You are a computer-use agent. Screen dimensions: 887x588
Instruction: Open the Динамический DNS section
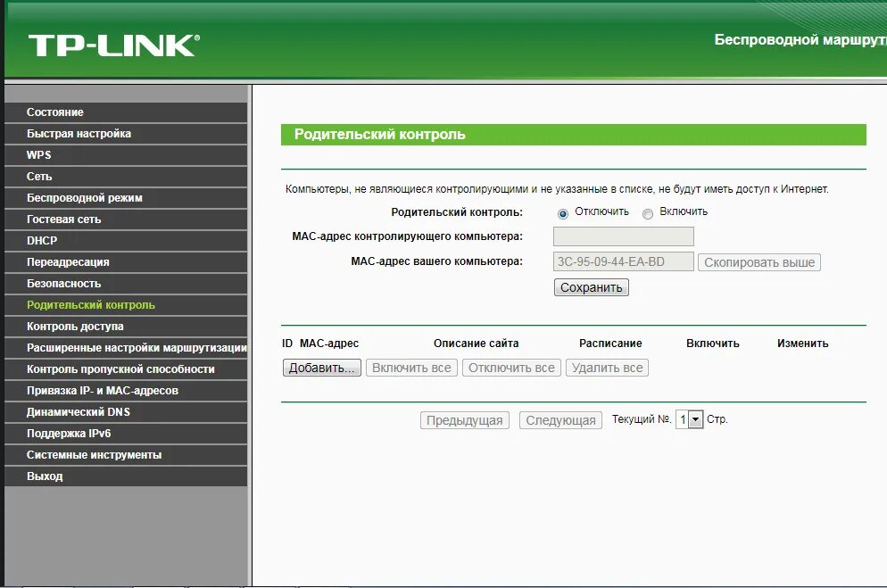pyautogui.click(x=126, y=412)
